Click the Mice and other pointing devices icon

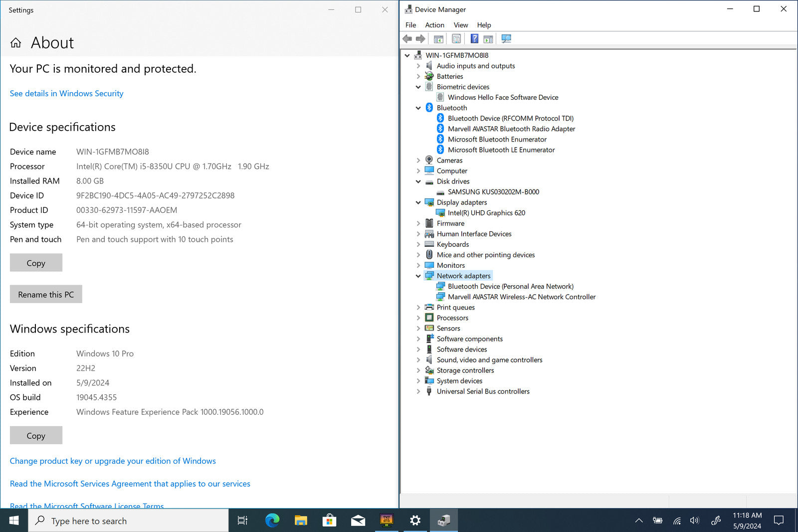point(429,255)
